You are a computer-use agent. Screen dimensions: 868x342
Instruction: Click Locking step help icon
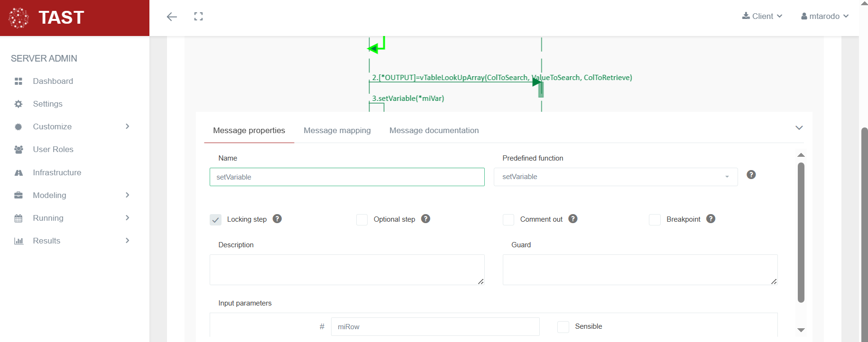[277, 219]
